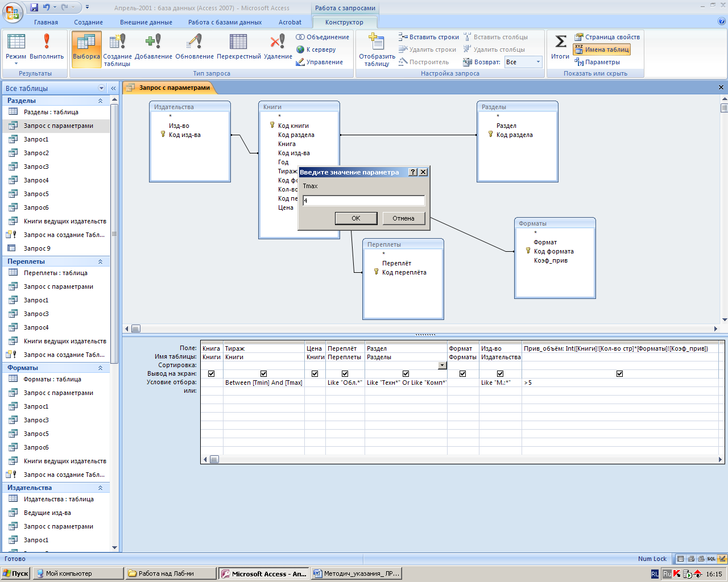Switch view using the Режим button
Screen dimensions: 728x582
[x=16, y=49]
